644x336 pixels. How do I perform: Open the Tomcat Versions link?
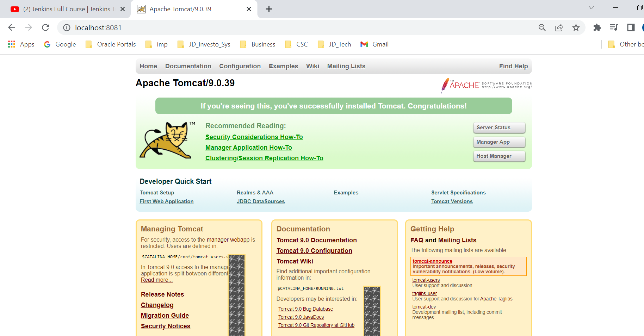452,201
